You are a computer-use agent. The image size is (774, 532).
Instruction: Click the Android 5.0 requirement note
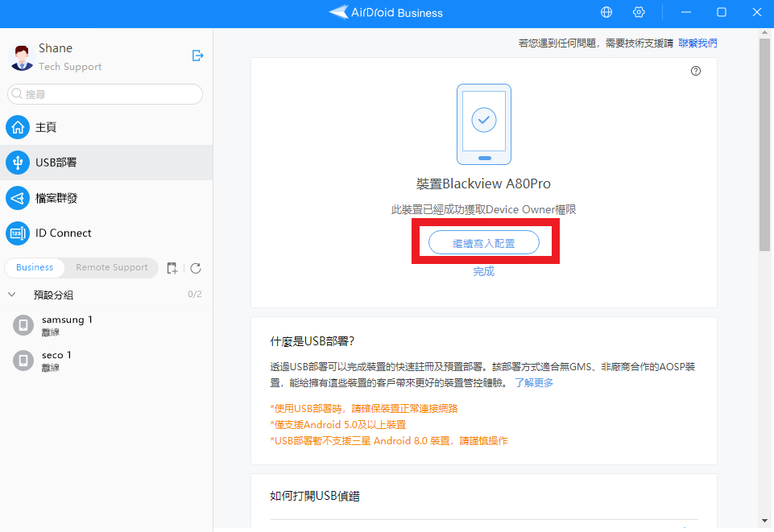(x=338, y=424)
